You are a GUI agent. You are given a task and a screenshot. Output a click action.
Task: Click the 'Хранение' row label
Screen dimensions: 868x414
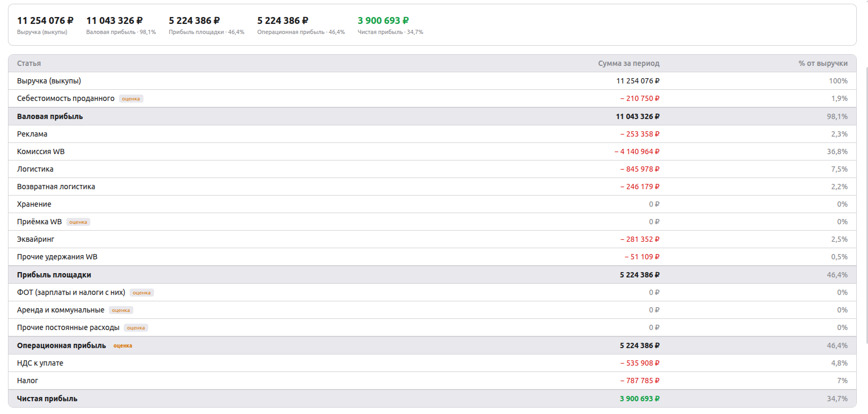click(x=34, y=204)
